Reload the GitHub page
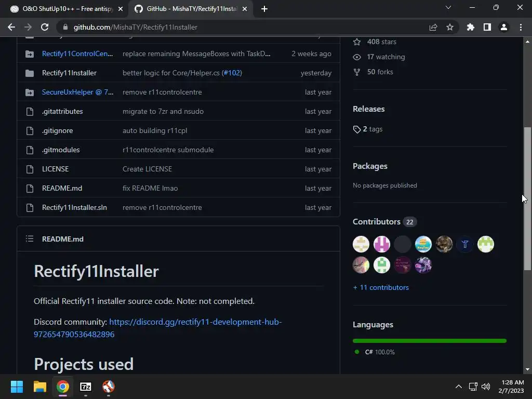 pyautogui.click(x=45, y=27)
